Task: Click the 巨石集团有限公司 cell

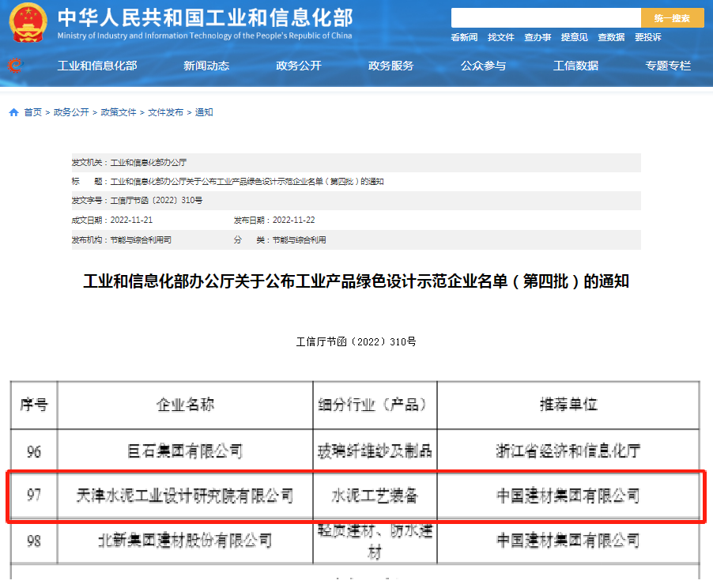Action: coord(185,451)
